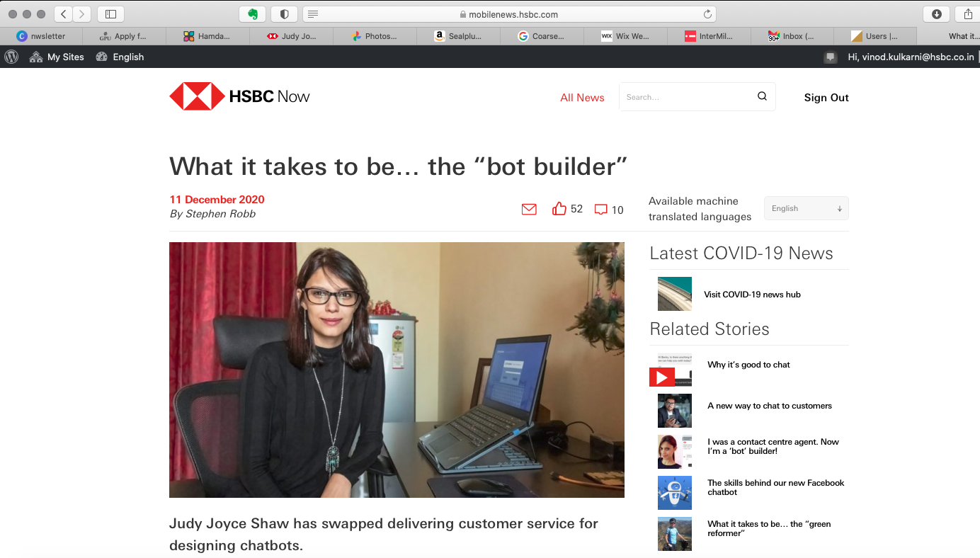Open the 'Why it's good to chat' story

point(748,365)
